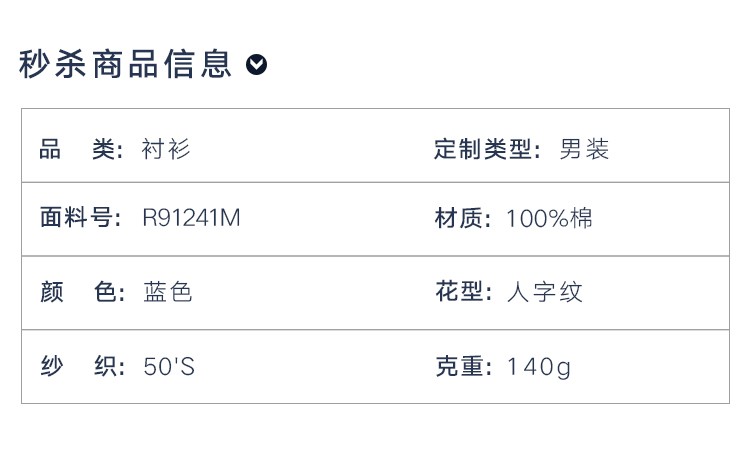Select the 50'S yarn count value
This screenshot has width=750, height=454.
point(169,366)
